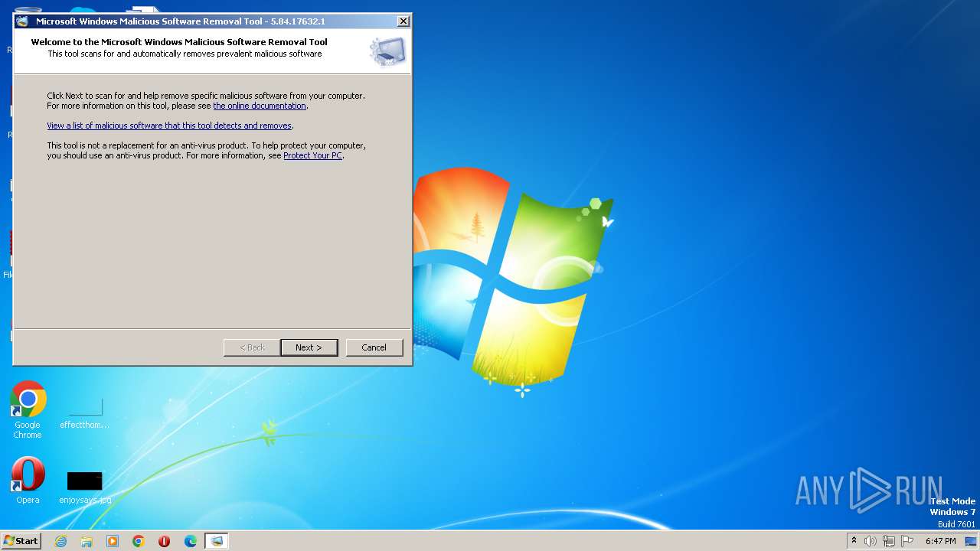This screenshot has height=551, width=980.
Task: Open Windows Media Player from taskbar
Action: 113,541
